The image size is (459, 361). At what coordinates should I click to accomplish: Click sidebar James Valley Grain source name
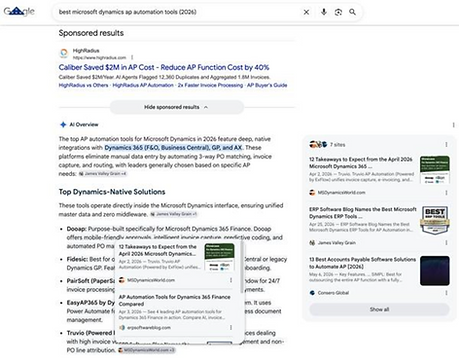tap(337, 243)
